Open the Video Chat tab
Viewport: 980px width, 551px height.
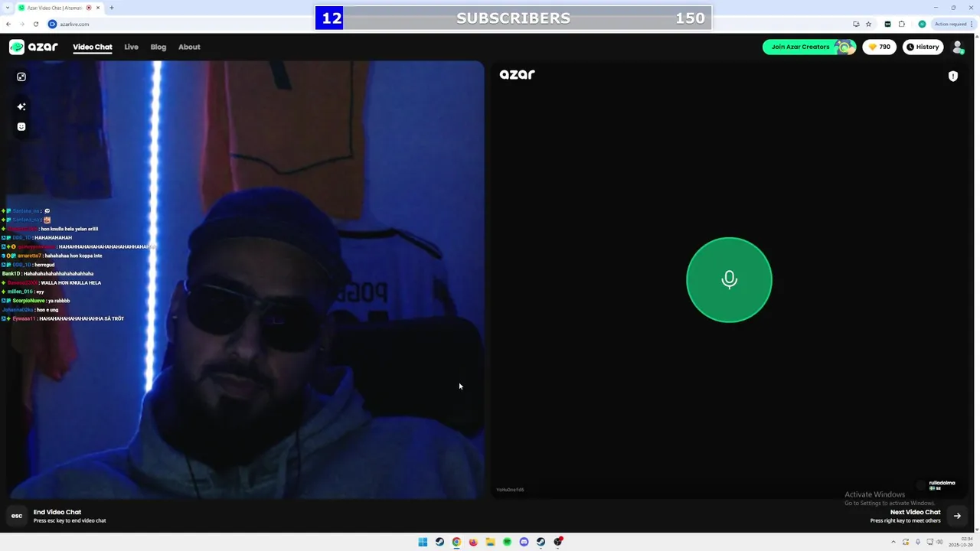click(93, 47)
